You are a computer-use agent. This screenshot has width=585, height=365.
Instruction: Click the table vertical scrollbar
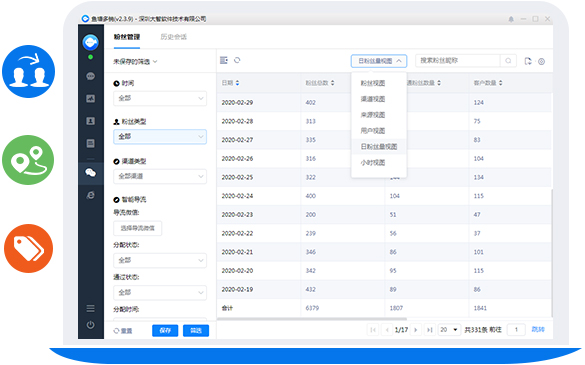552,253
